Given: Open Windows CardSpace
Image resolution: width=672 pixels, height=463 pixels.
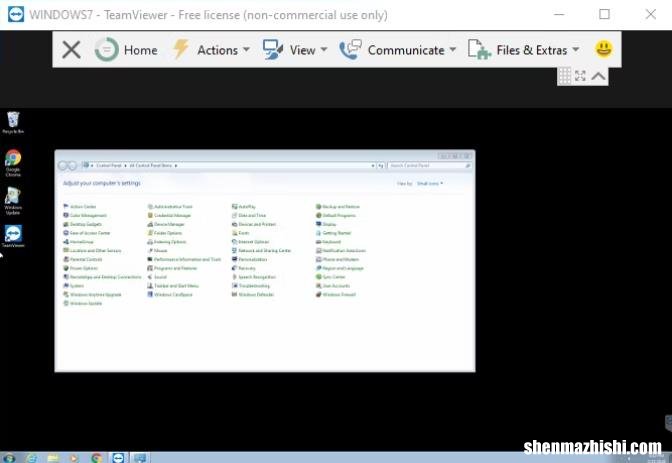Looking at the screenshot, I should pyautogui.click(x=170, y=295).
